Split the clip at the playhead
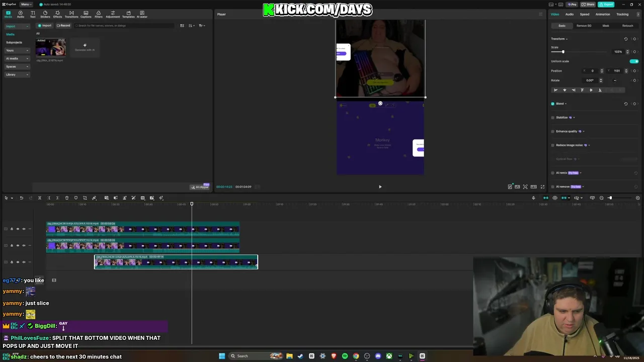The height and width of the screenshot is (362, 644). tap(40, 198)
